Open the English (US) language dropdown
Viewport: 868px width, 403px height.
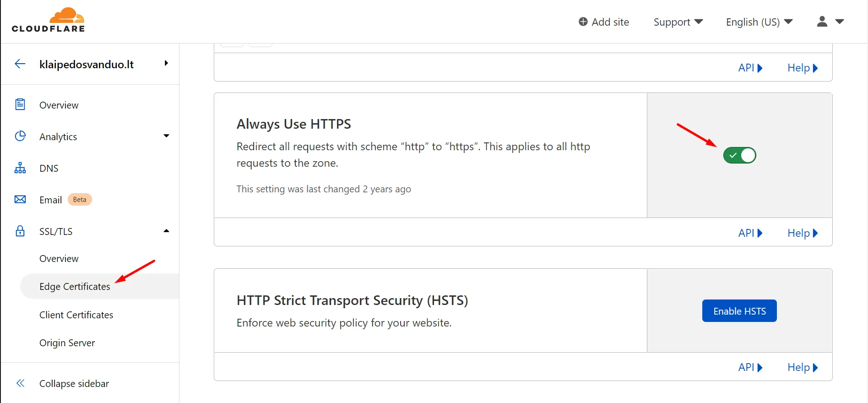tap(759, 22)
